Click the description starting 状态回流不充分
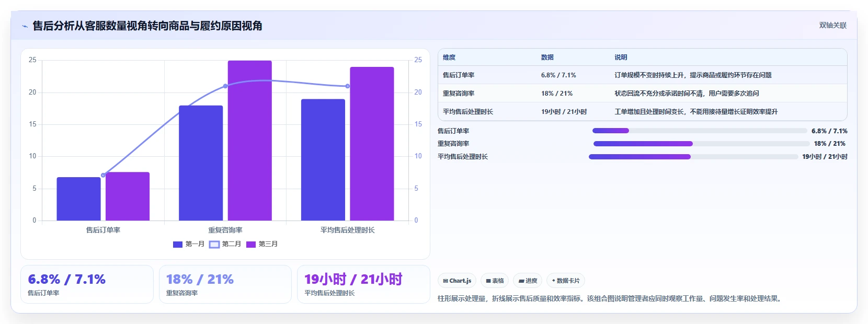The height and width of the screenshot is (324, 868). (687, 94)
